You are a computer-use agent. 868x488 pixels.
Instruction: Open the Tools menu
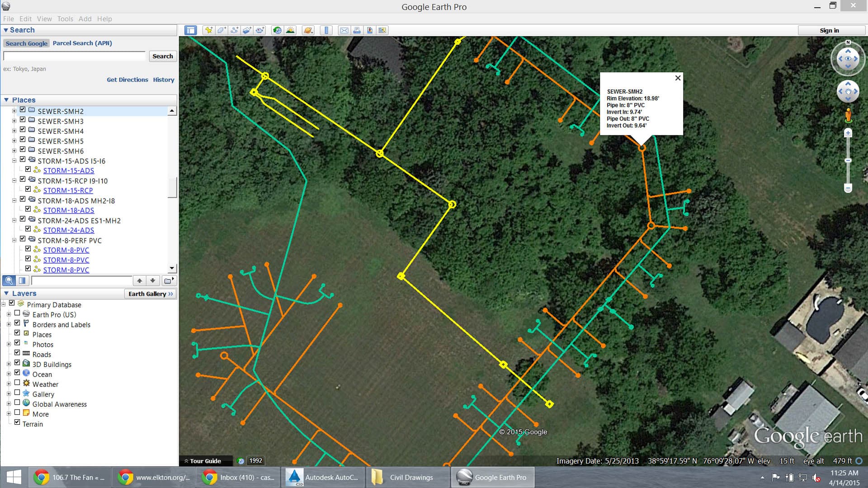point(65,19)
